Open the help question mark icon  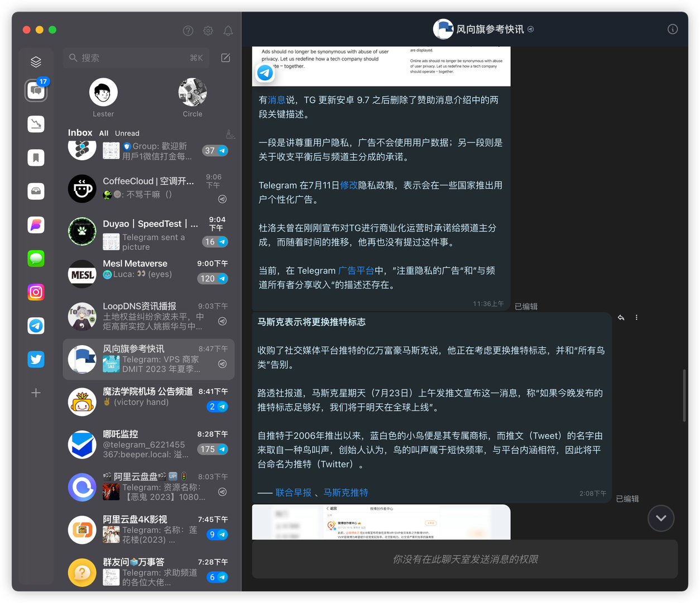pos(188,31)
